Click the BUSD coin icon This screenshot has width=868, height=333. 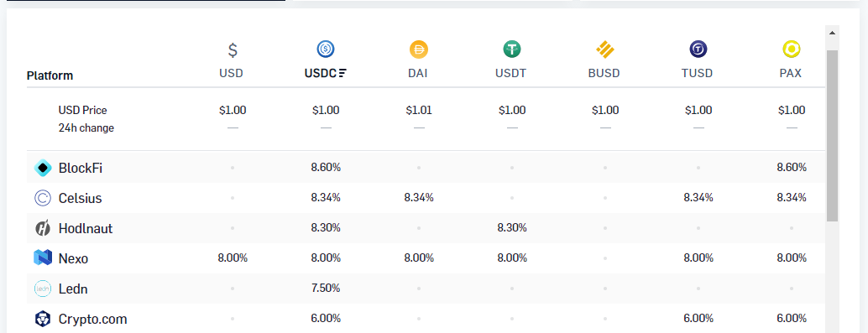[605, 49]
